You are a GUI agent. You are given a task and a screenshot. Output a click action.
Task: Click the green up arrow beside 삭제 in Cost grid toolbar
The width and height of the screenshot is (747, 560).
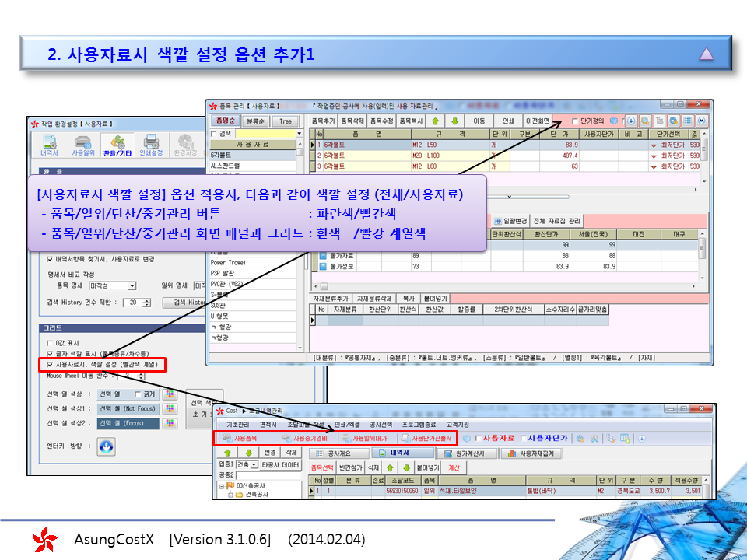click(390, 467)
